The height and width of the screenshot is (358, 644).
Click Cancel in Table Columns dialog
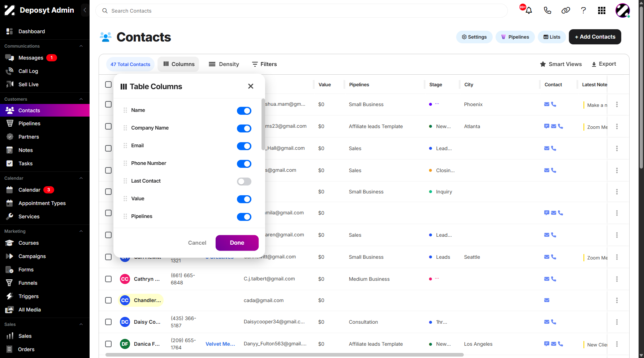coord(197,243)
